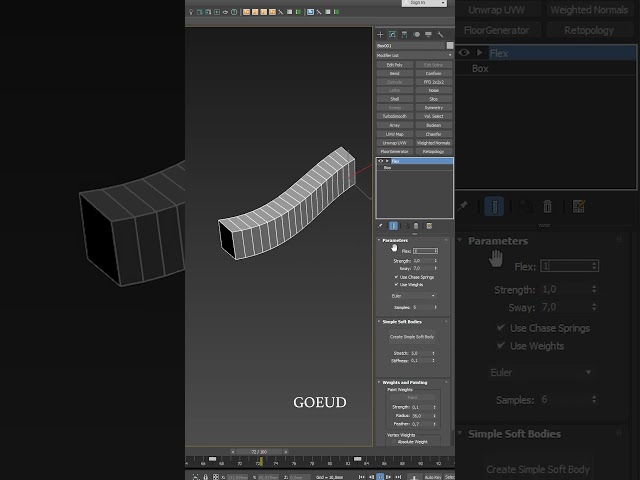
Task: Click the 72 / 100 time slider handle
Action: coord(259,452)
